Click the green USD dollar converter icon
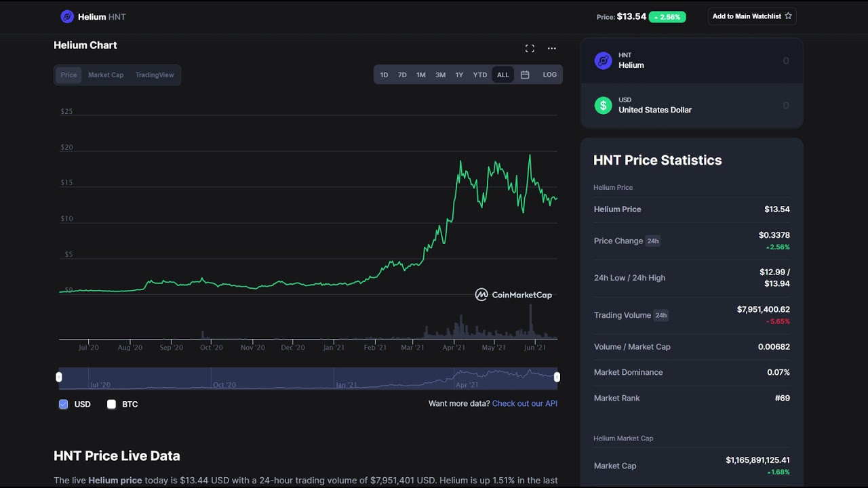This screenshot has height=488, width=868. tap(603, 105)
